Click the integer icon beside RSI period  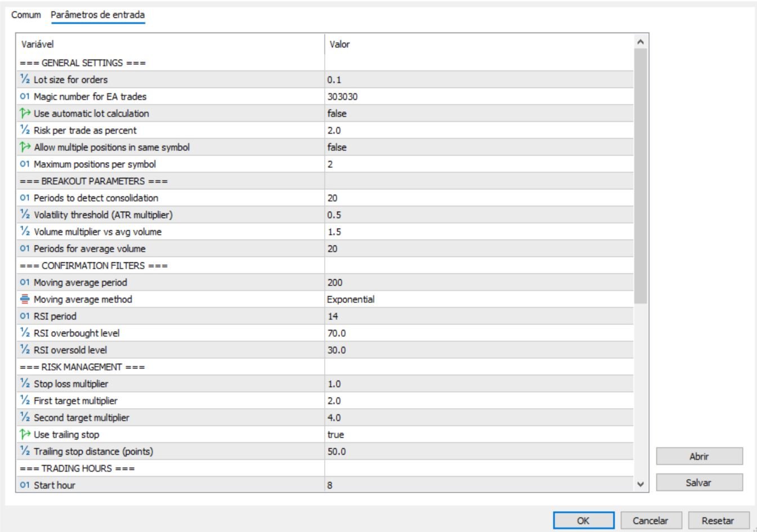[25, 316]
